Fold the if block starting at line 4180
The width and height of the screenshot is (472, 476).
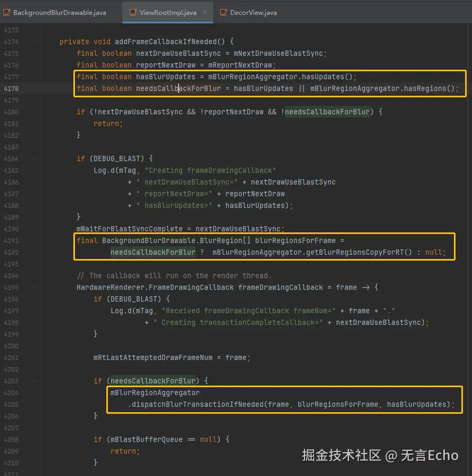(x=34, y=112)
